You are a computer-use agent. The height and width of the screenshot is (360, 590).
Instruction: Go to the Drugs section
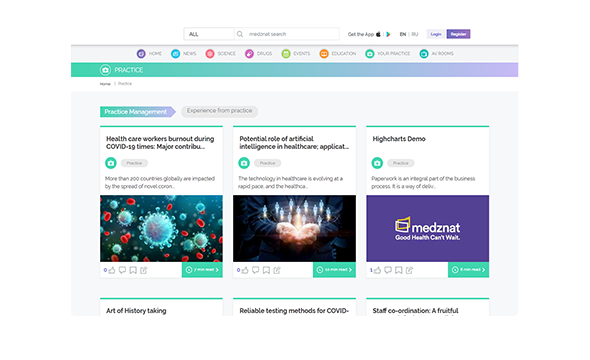259,54
